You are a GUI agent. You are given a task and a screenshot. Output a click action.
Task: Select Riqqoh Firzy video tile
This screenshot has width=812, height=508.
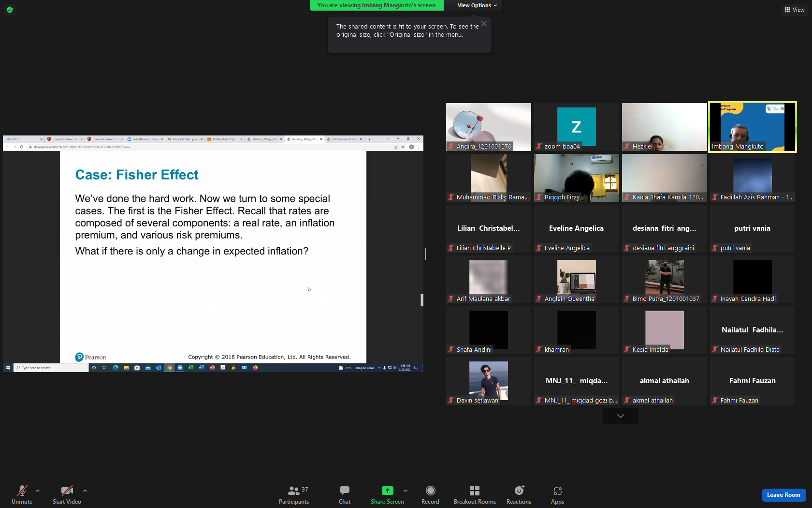pyautogui.click(x=576, y=178)
